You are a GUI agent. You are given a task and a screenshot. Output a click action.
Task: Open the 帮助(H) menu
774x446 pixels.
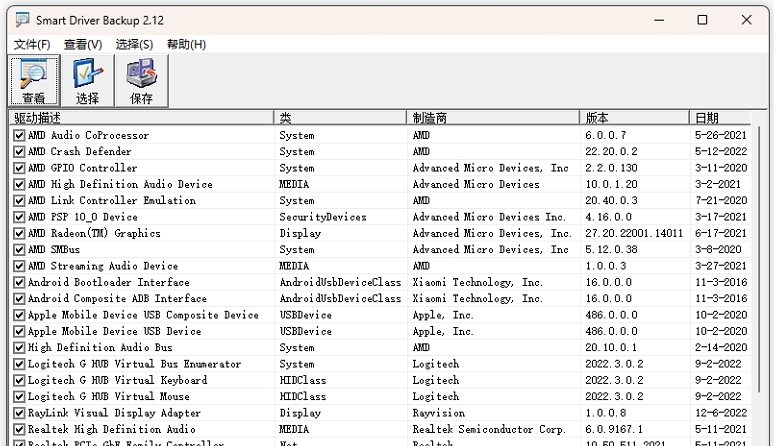point(186,44)
